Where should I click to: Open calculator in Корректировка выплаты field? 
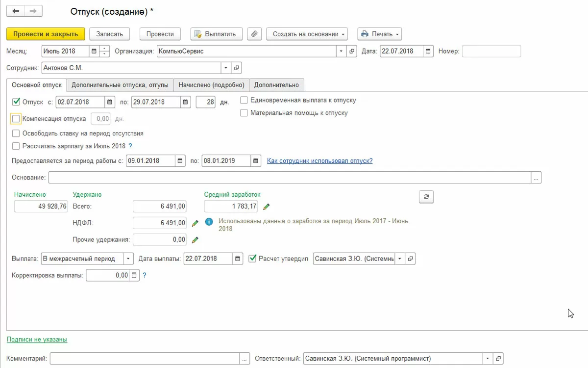[134, 276]
